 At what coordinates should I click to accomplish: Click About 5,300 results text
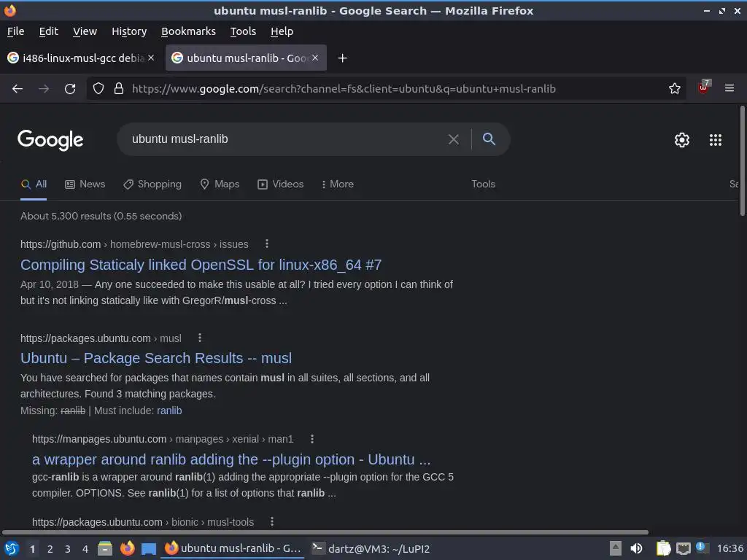click(x=101, y=216)
